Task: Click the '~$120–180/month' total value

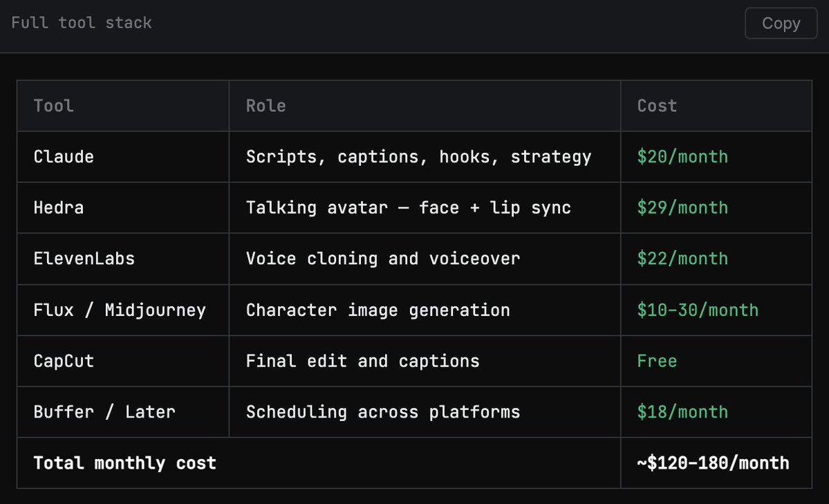Action: [714, 463]
